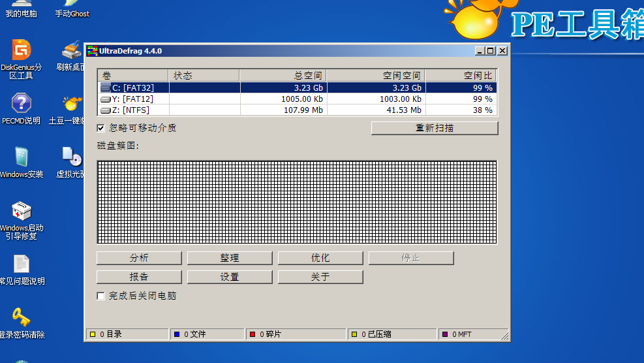Open 我的电脑 desktop icon

pyautogui.click(x=22, y=9)
